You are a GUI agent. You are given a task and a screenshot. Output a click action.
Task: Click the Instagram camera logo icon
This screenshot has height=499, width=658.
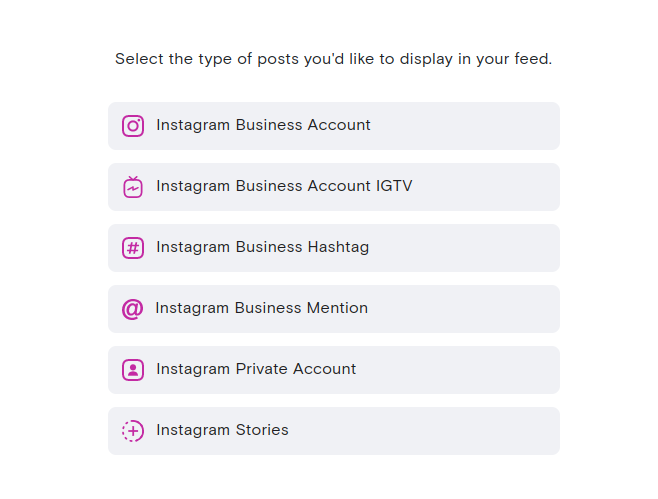[x=133, y=126]
